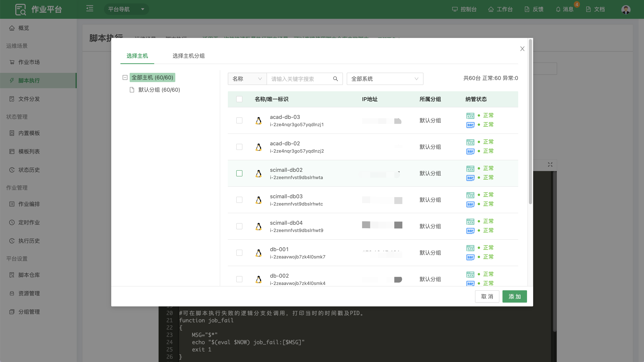Image resolution: width=644 pixels, height=362 pixels.
Task: Select 脚本执行 in the sidebar
Action: [38, 81]
